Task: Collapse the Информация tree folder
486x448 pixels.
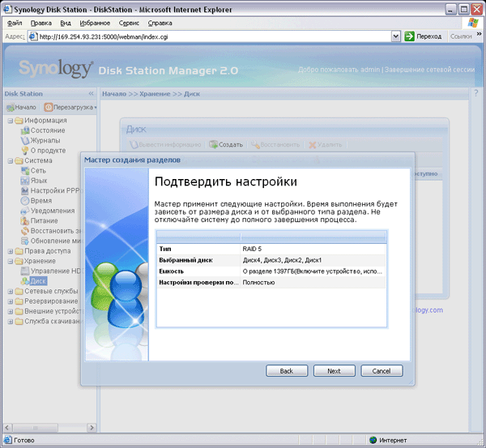Action: coord(11,120)
